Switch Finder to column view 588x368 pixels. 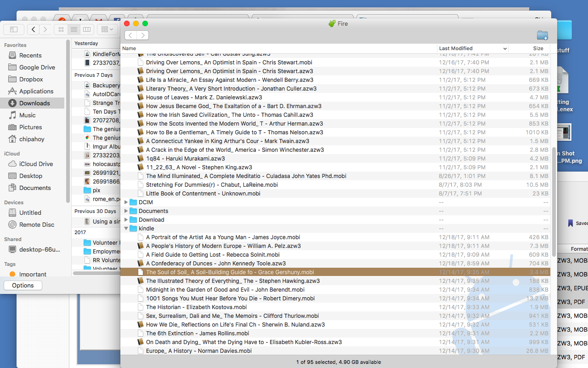pyautogui.click(x=86, y=29)
